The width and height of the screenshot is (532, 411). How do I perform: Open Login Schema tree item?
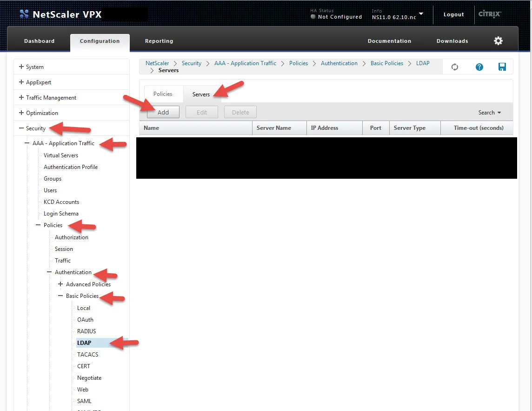[61, 213]
